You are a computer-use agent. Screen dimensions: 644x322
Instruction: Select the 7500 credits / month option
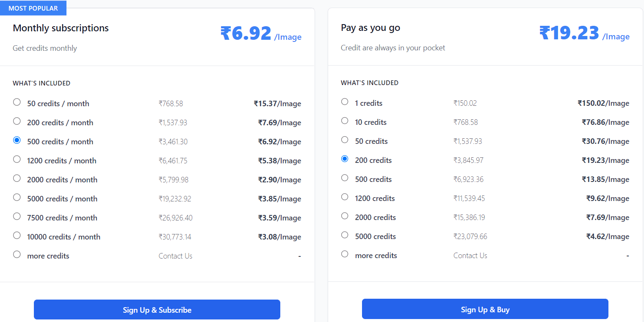[17, 216]
